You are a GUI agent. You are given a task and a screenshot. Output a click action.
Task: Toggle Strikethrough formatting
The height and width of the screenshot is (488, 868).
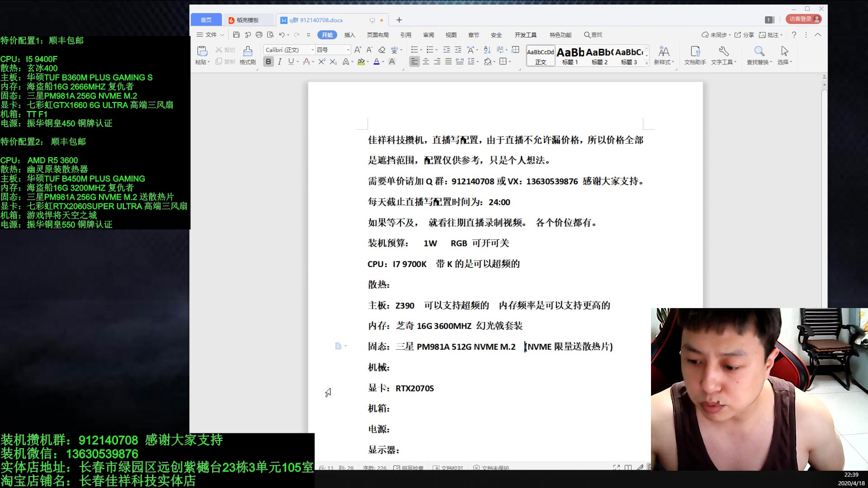point(307,61)
